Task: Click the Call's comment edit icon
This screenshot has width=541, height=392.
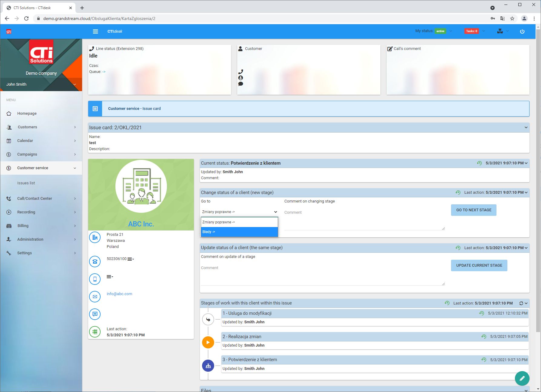Action: pyautogui.click(x=390, y=48)
